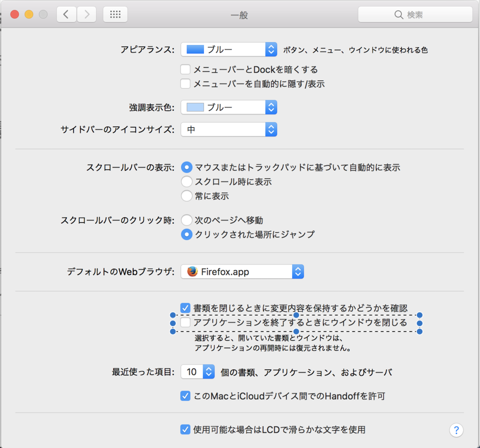Click text ボタン、メニュー、ウインドウに使われる色

355,50
